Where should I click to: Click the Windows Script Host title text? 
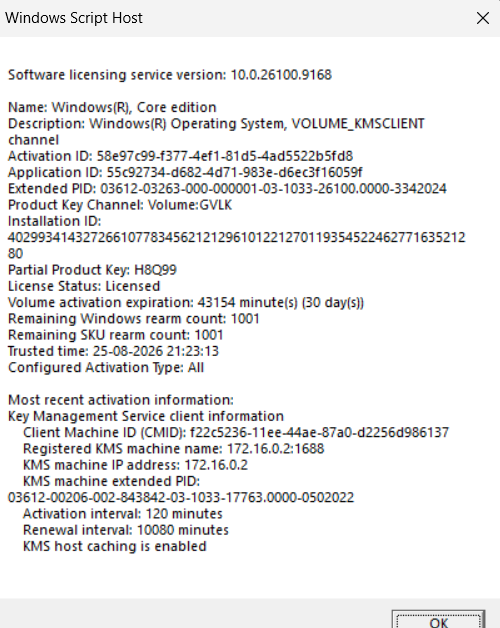(74, 18)
